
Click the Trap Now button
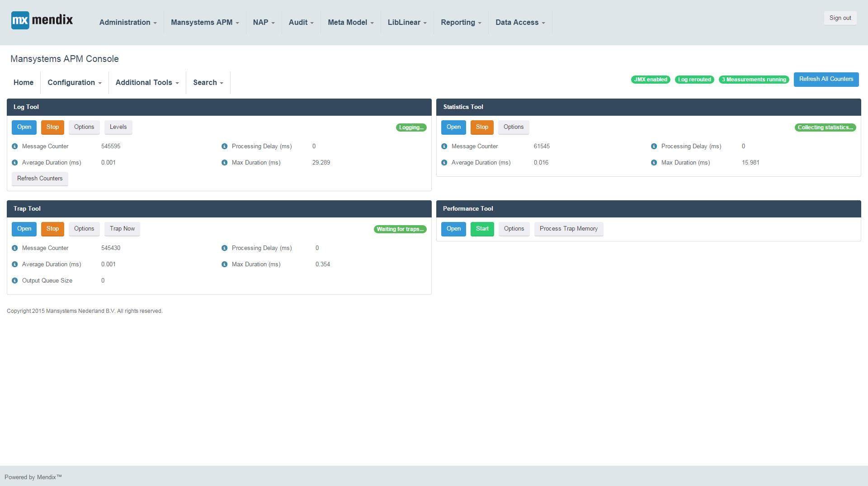[x=122, y=229]
